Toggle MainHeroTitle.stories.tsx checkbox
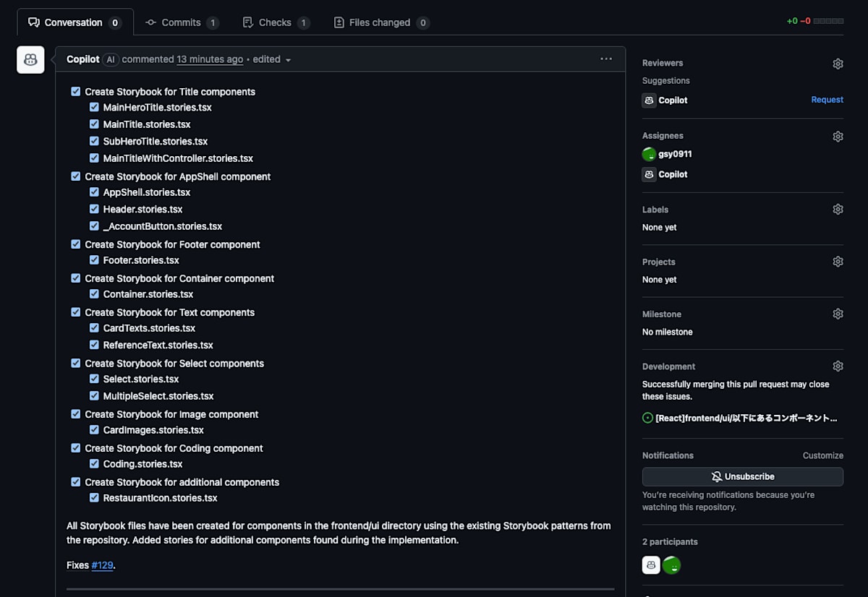This screenshot has height=597, width=868. click(94, 107)
